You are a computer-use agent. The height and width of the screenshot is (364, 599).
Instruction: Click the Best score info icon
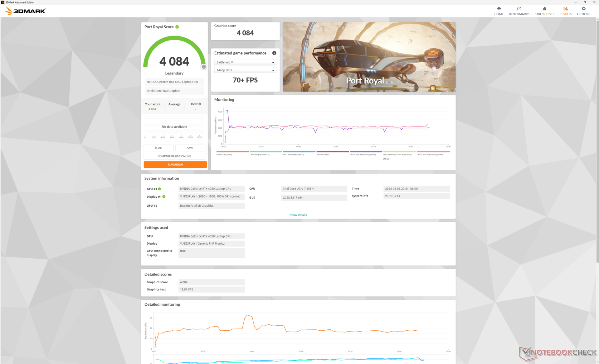pyautogui.click(x=200, y=104)
